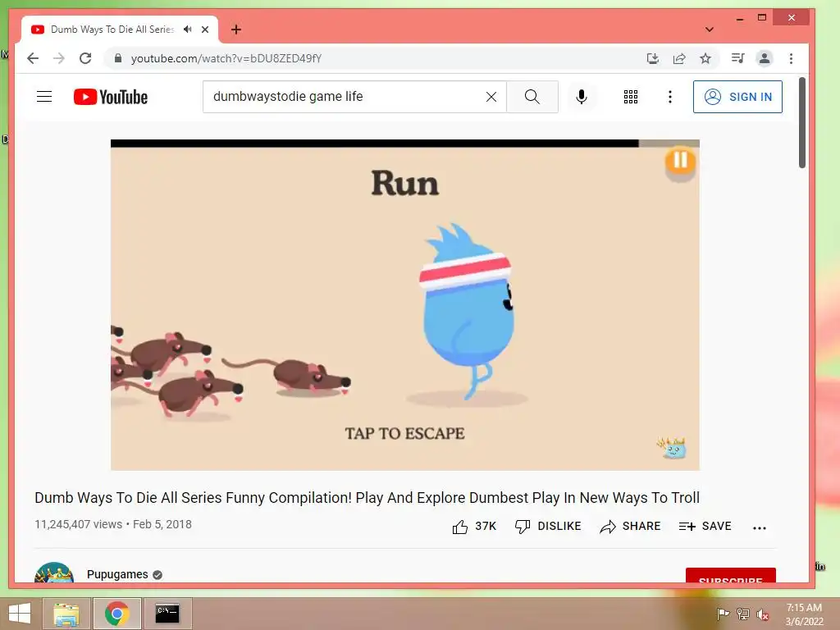Reload the YouTube page
The image size is (840, 630).
[x=85, y=58]
